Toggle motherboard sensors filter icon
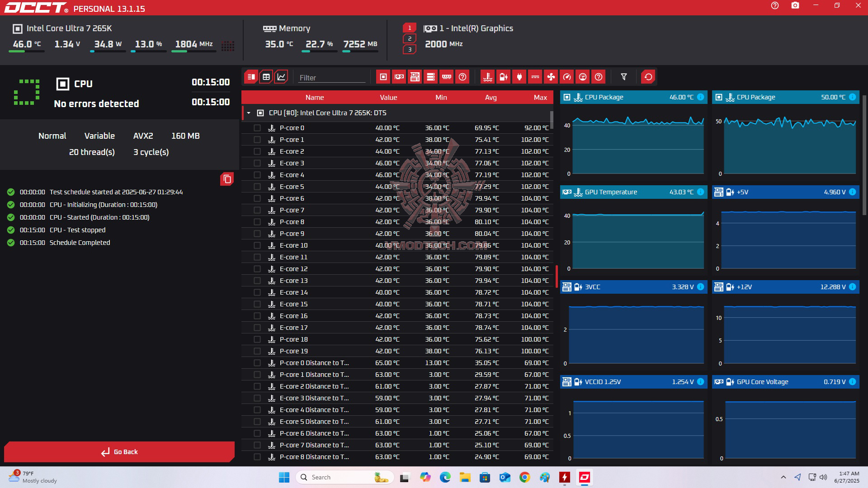This screenshot has height=488, width=868. coord(415,77)
